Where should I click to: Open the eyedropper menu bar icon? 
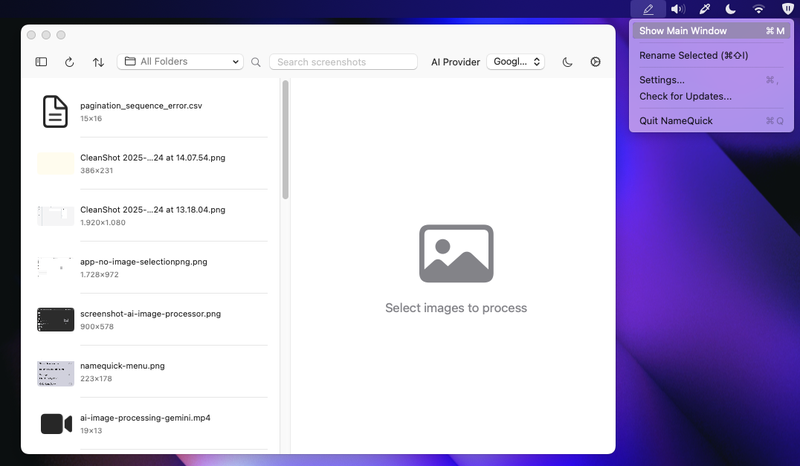point(705,9)
